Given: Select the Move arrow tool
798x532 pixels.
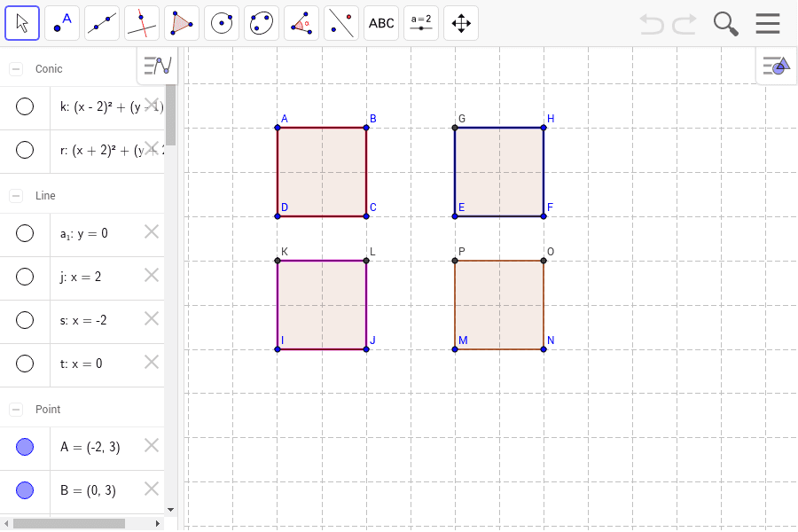Looking at the screenshot, I should click(x=22, y=23).
